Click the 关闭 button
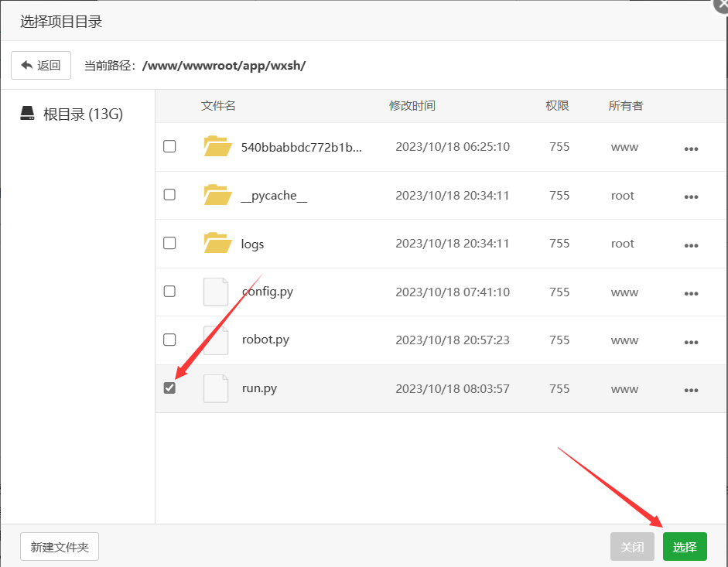The height and width of the screenshot is (567, 728). 632,547
